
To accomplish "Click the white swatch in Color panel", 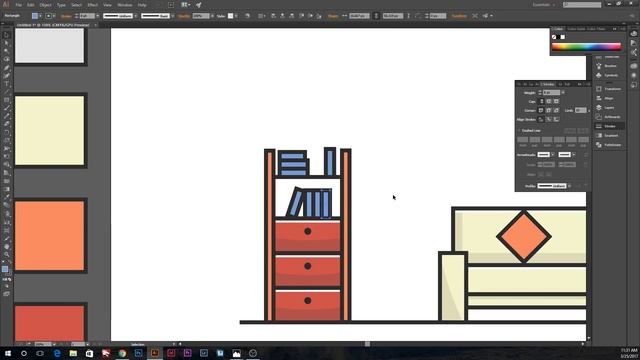I will (x=563, y=37).
